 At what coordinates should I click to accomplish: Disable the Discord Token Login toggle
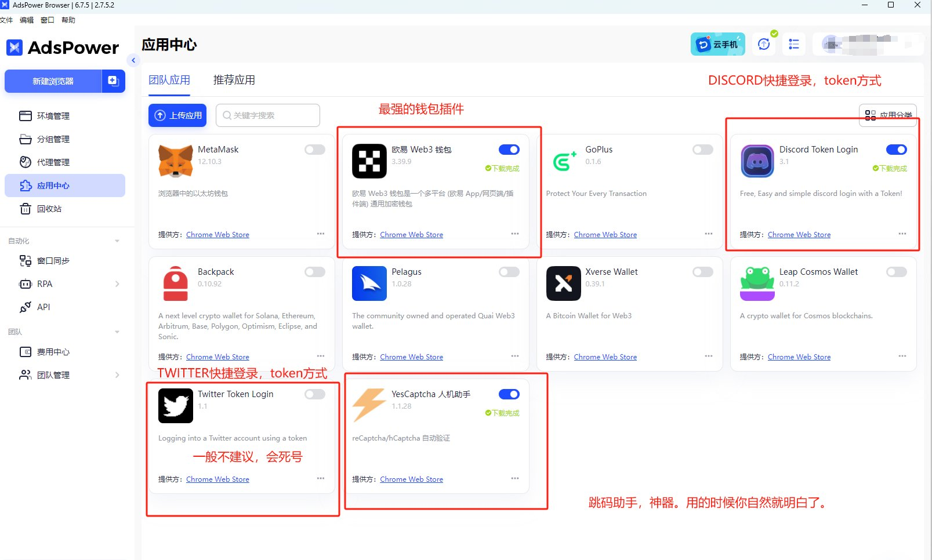(897, 150)
